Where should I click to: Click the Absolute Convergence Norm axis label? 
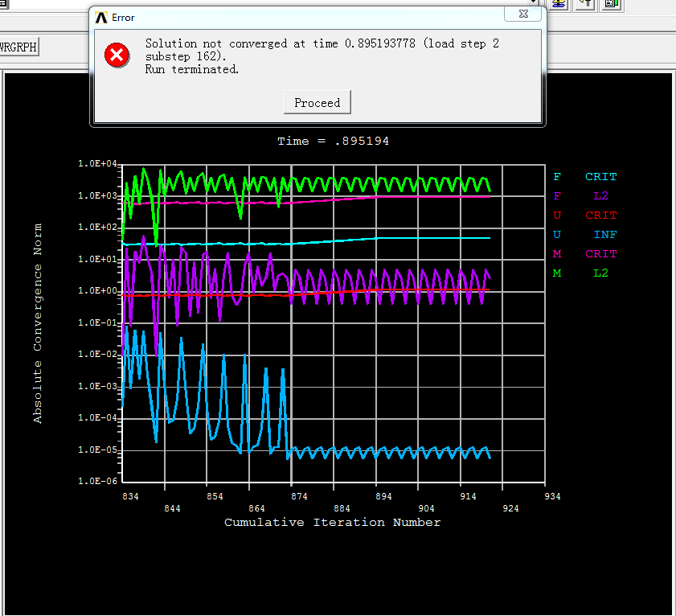38,323
